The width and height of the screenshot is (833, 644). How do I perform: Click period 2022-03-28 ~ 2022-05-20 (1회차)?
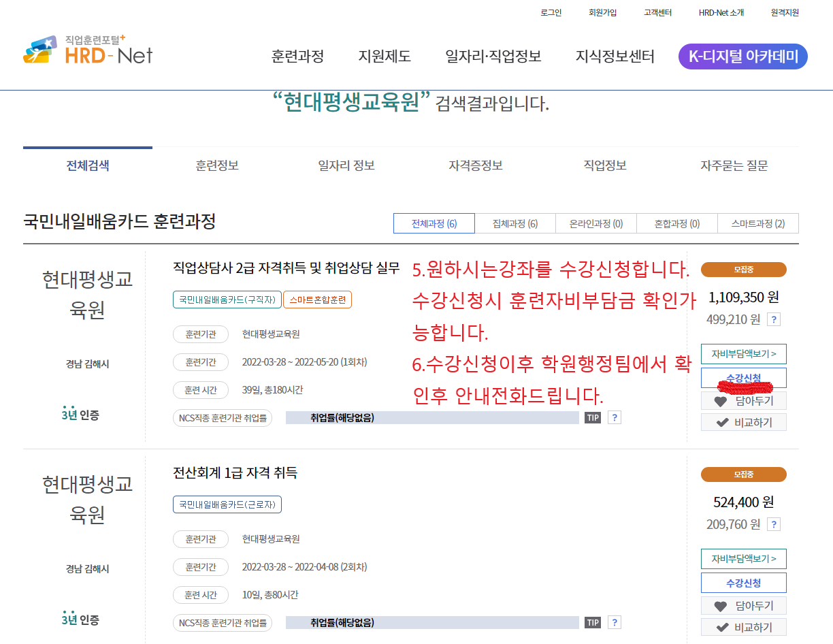tap(304, 362)
